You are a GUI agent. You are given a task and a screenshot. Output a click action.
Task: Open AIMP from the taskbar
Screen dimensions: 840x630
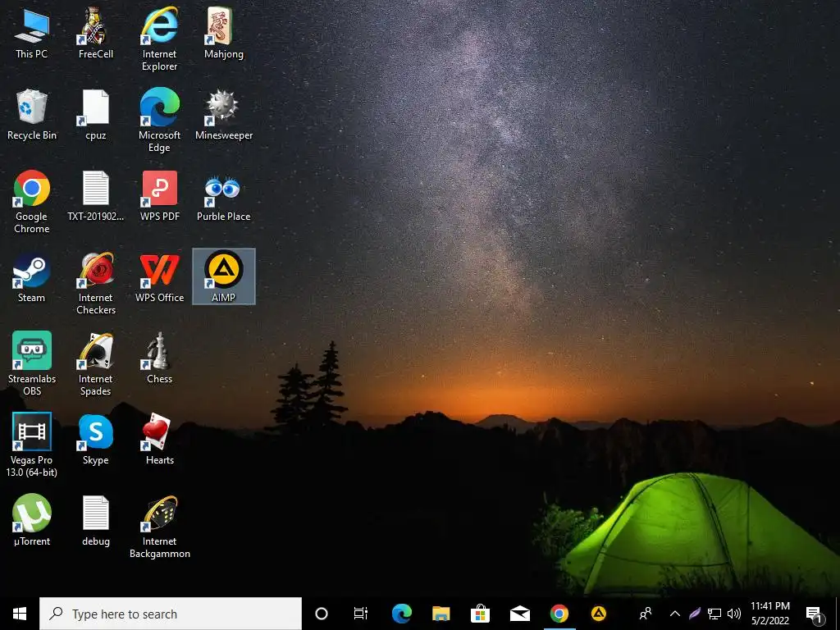click(x=598, y=614)
